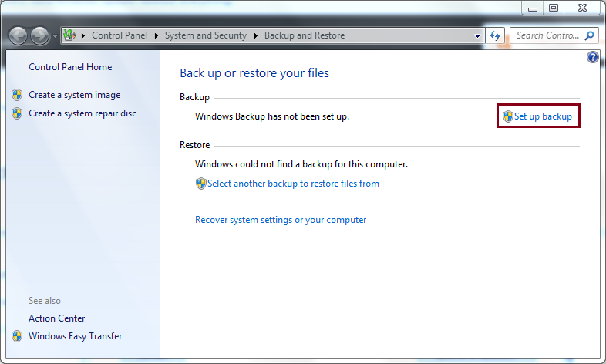
Task: Open Action Center link
Action: pos(57,318)
